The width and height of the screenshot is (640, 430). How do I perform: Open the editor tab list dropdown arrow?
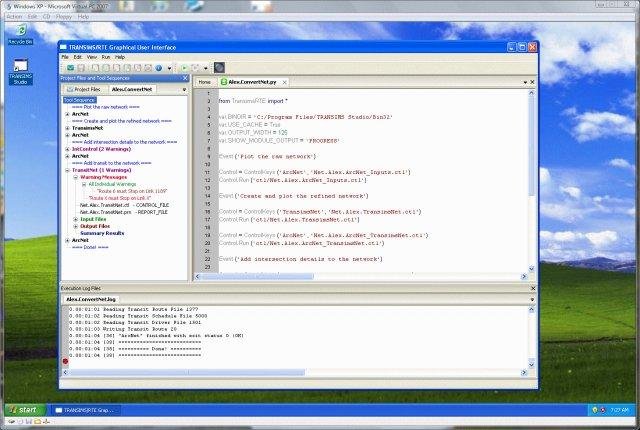pos(525,82)
